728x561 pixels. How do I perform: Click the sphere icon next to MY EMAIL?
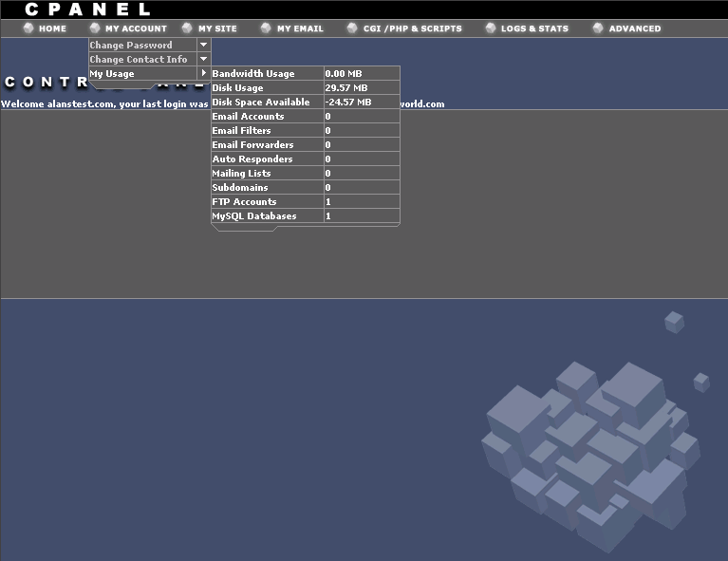tap(267, 28)
